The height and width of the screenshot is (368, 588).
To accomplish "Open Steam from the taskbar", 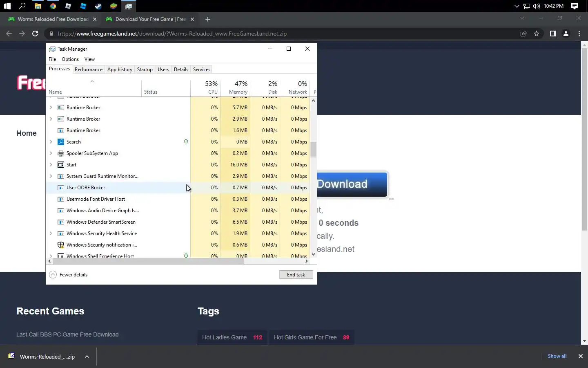I will pyautogui.click(x=98, y=6).
